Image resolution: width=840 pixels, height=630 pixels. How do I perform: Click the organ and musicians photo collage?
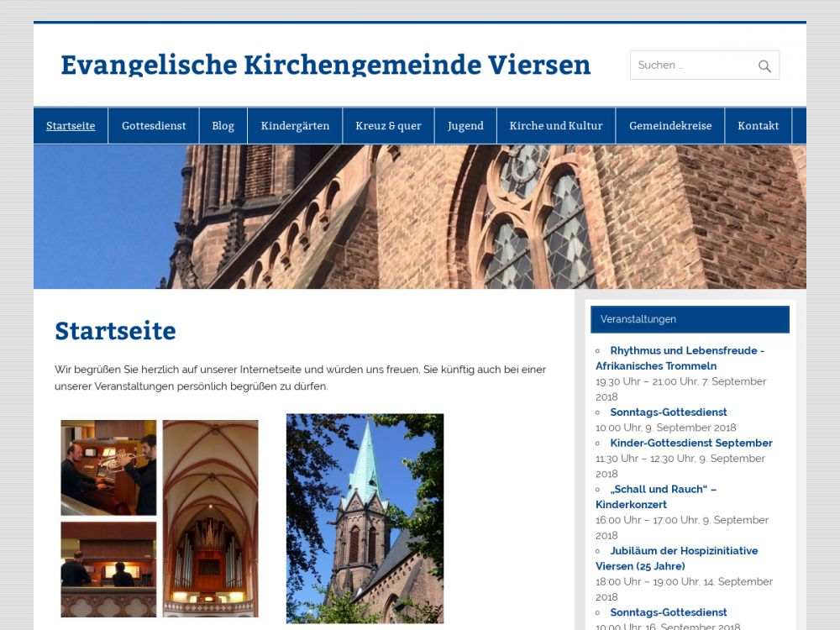pos(159,518)
